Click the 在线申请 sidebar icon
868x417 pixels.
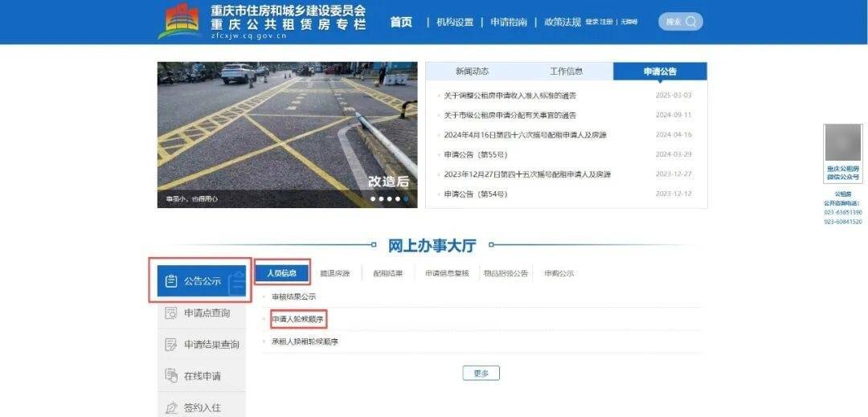170,376
